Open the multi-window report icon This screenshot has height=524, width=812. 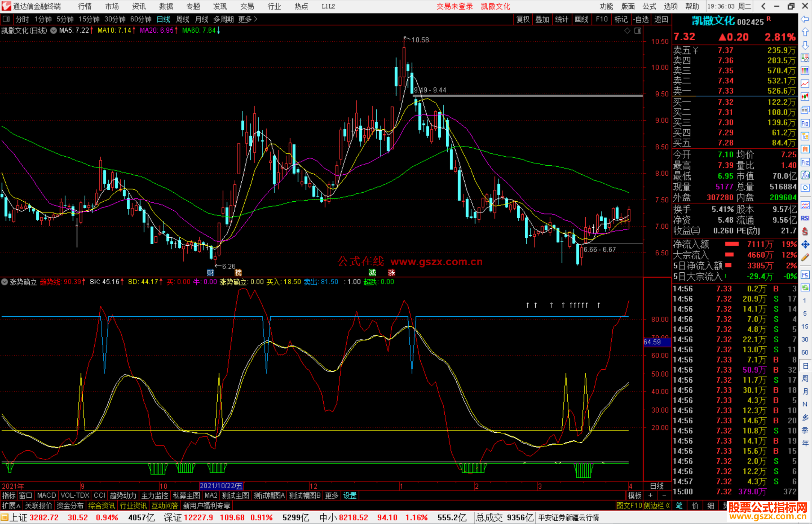tap(805, 110)
